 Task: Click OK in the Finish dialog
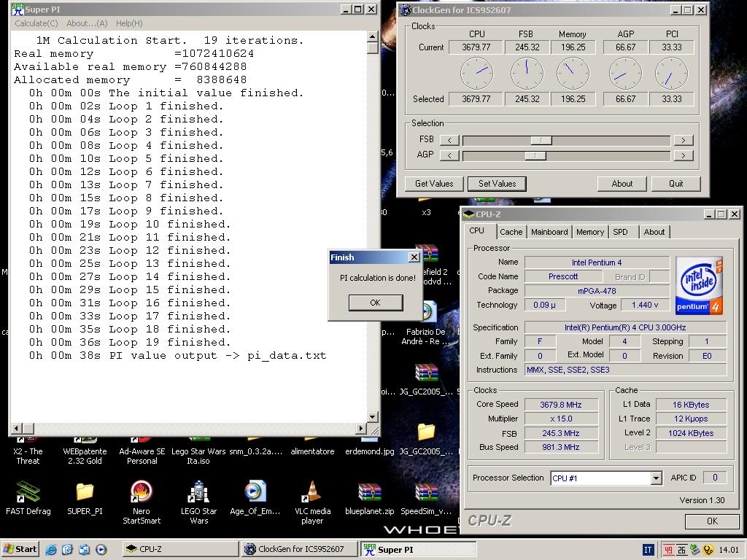point(376,303)
